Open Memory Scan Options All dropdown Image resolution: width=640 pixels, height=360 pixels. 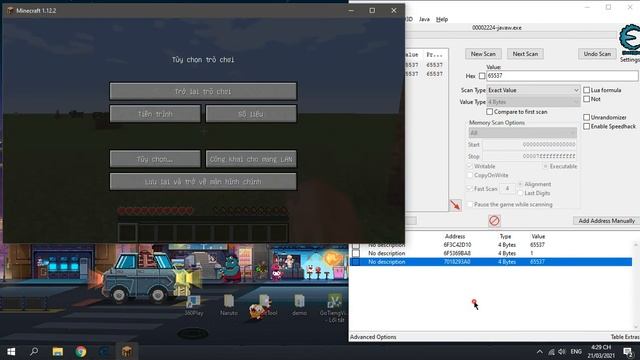coord(522,133)
